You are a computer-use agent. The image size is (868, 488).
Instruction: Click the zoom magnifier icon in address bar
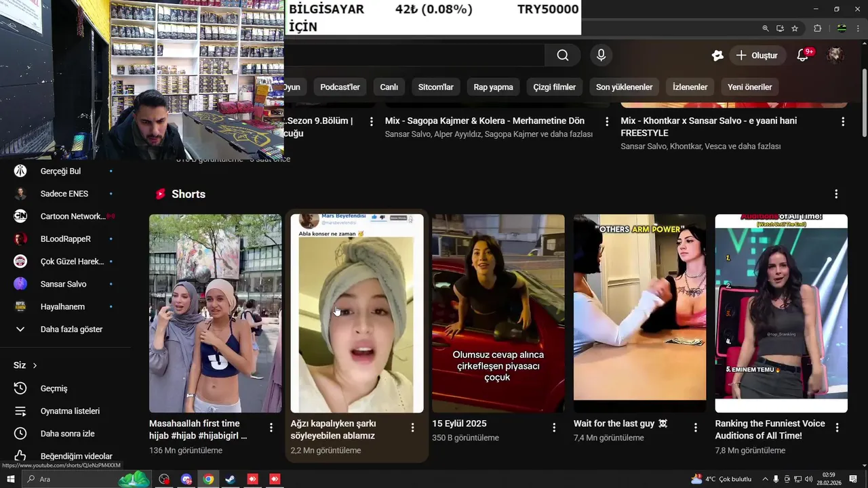point(766,28)
